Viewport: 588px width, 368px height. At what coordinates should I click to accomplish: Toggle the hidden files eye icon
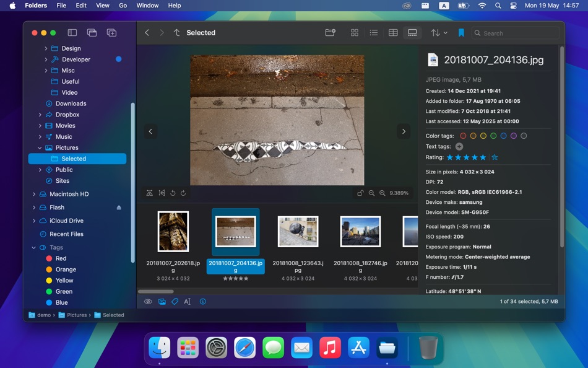coord(148,302)
